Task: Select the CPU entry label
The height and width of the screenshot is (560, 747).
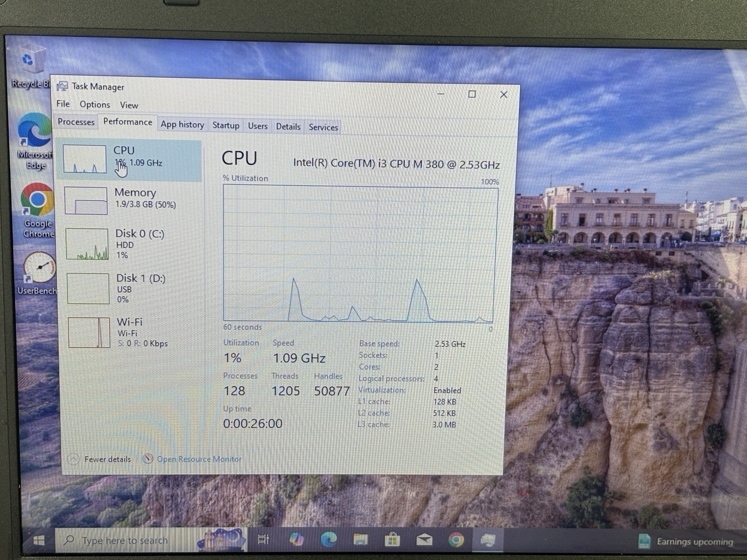Action: pos(124,150)
